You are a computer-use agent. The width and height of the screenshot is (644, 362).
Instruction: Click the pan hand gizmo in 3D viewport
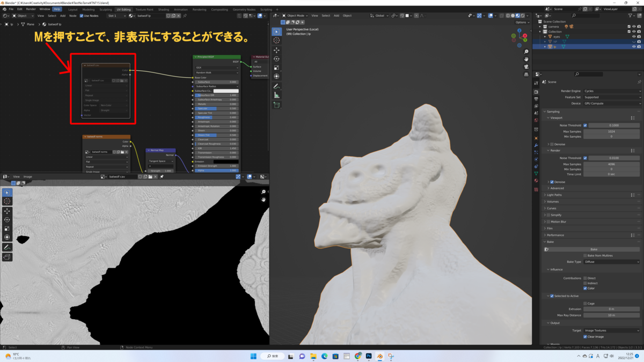pos(526,59)
